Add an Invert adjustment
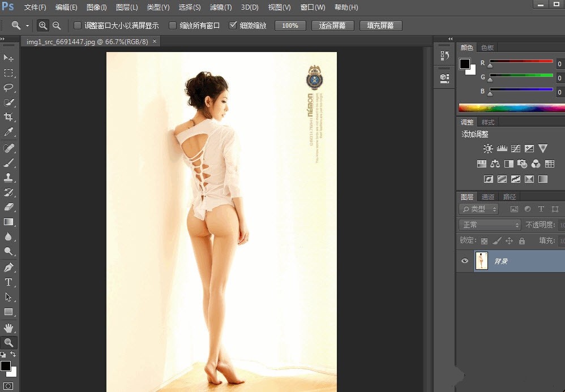 pyautogui.click(x=489, y=179)
